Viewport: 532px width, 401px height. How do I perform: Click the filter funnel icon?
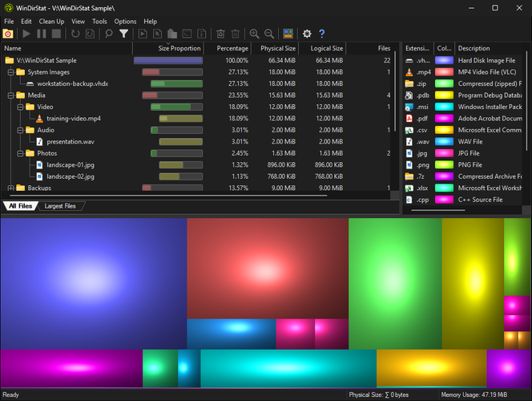tap(124, 34)
